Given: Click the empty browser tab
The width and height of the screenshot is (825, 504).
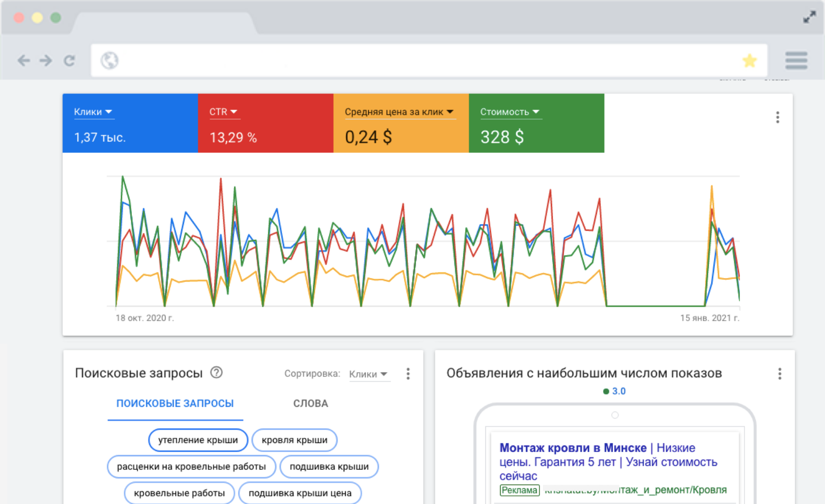Looking at the screenshot, I should [164, 23].
